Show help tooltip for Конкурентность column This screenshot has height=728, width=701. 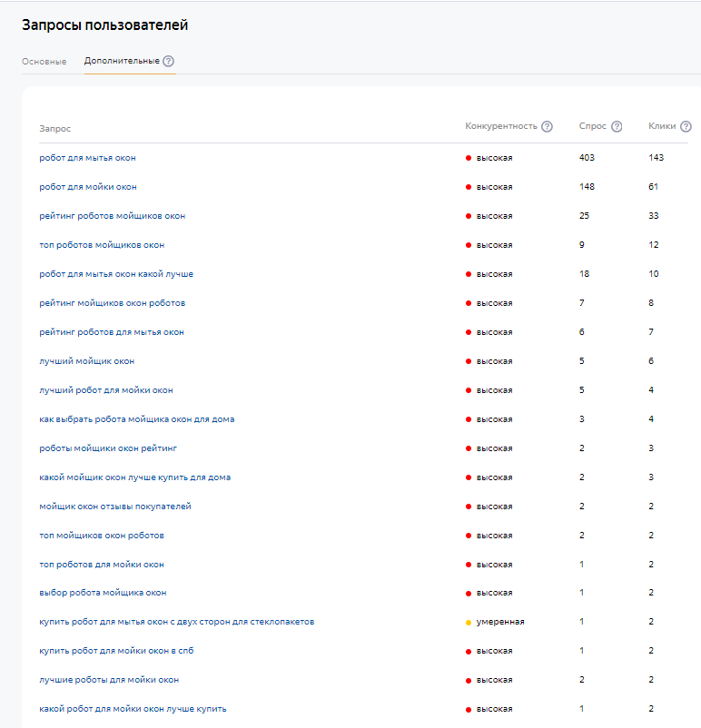[x=548, y=126]
